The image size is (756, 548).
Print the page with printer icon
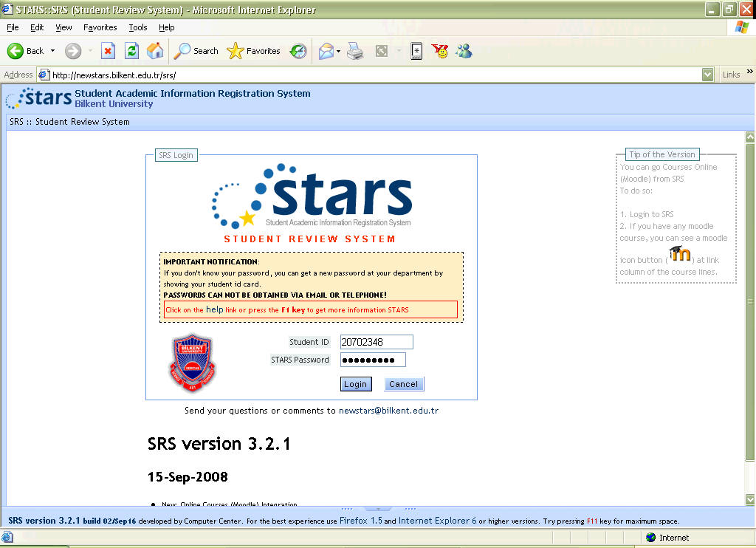click(355, 51)
